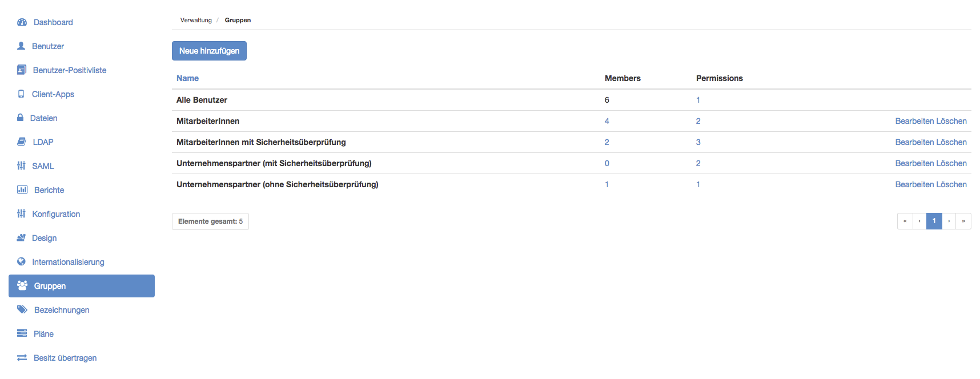Click the Berichte chart icon

pos(22,190)
